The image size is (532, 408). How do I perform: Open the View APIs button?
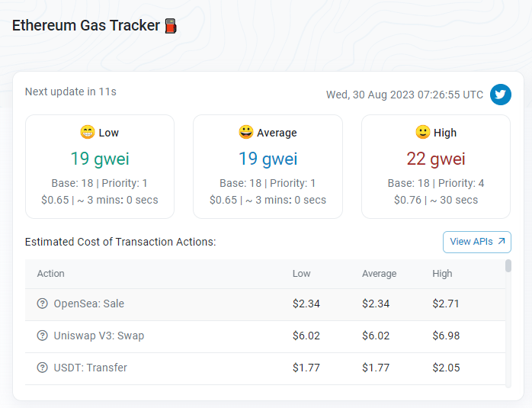click(476, 242)
